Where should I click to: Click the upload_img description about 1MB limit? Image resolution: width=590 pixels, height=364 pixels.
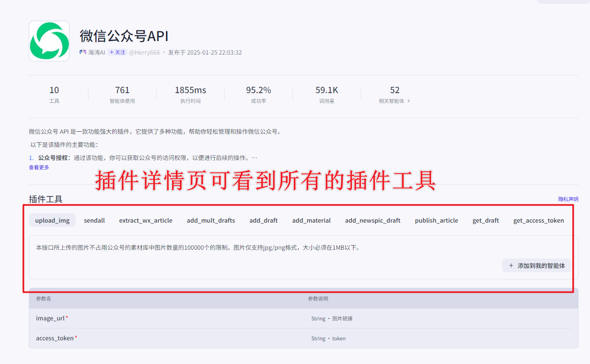click(198, 248)
